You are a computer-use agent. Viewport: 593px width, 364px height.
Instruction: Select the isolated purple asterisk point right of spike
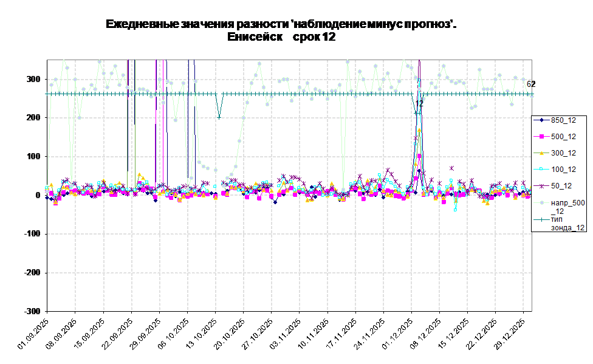point(451,168)
